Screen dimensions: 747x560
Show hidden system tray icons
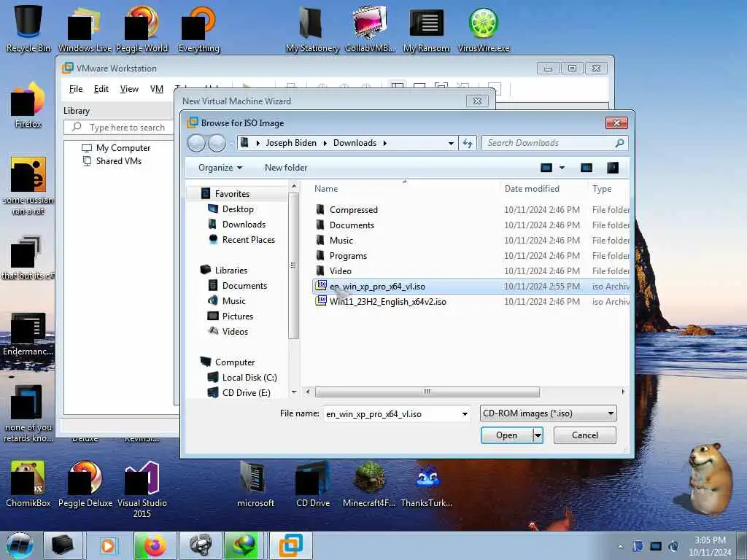(x=620, y=546)
